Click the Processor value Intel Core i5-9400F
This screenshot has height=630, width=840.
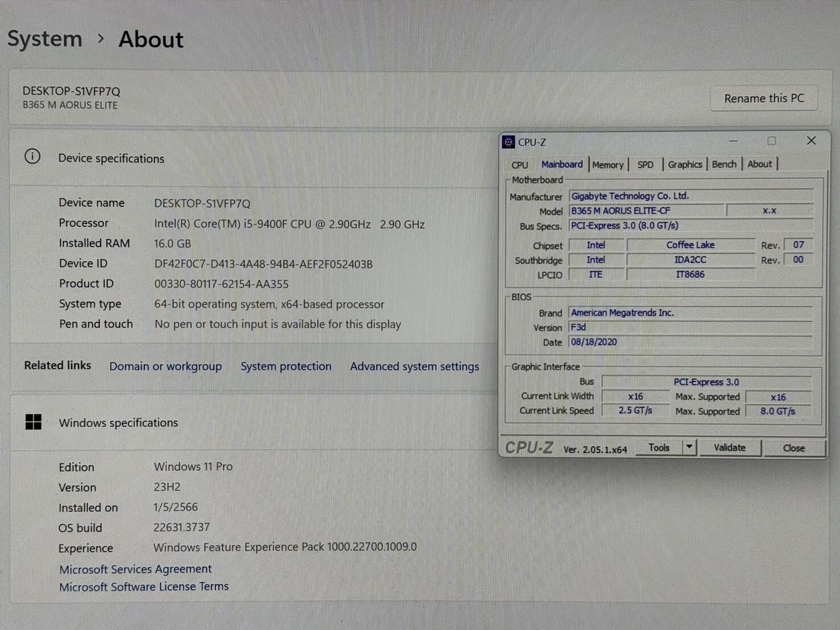[x=289, y=224]
